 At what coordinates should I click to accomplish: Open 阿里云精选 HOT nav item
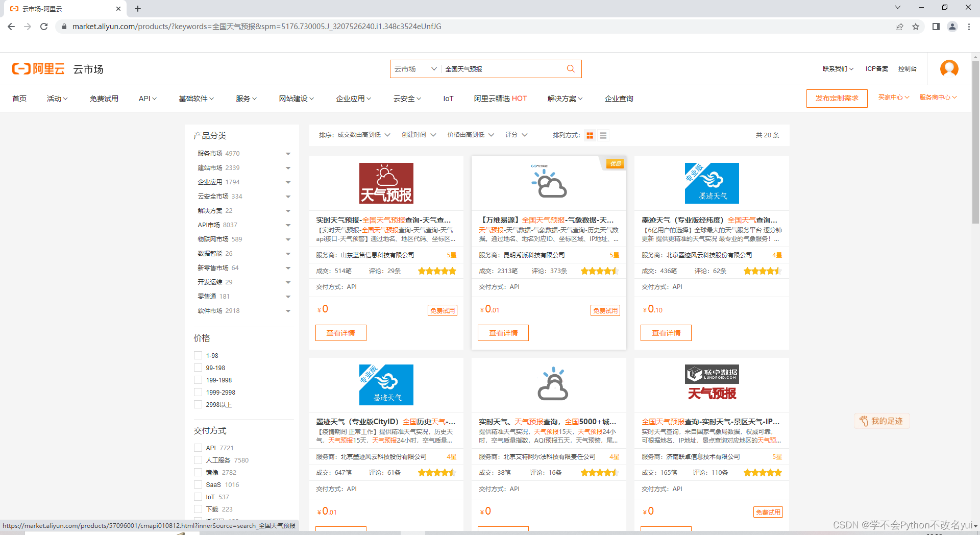(500, 99)
